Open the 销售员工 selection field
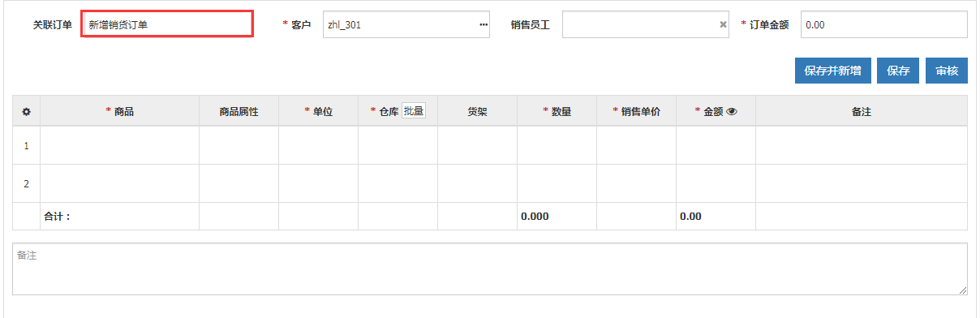Image resolution: width=980 pixels, height=318 pixels. click(646, 24)
